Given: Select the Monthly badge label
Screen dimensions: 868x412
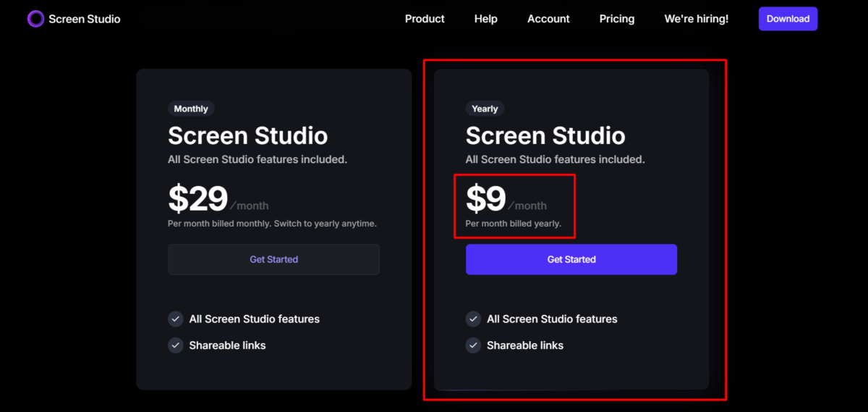Looking at the screenshot, I should pos(191,109).
